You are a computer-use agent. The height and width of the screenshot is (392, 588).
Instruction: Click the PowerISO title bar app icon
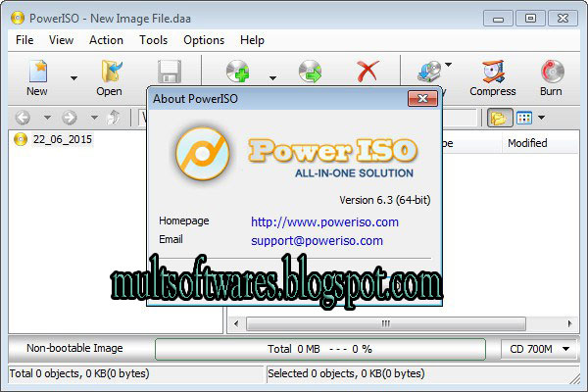[18, 18]
